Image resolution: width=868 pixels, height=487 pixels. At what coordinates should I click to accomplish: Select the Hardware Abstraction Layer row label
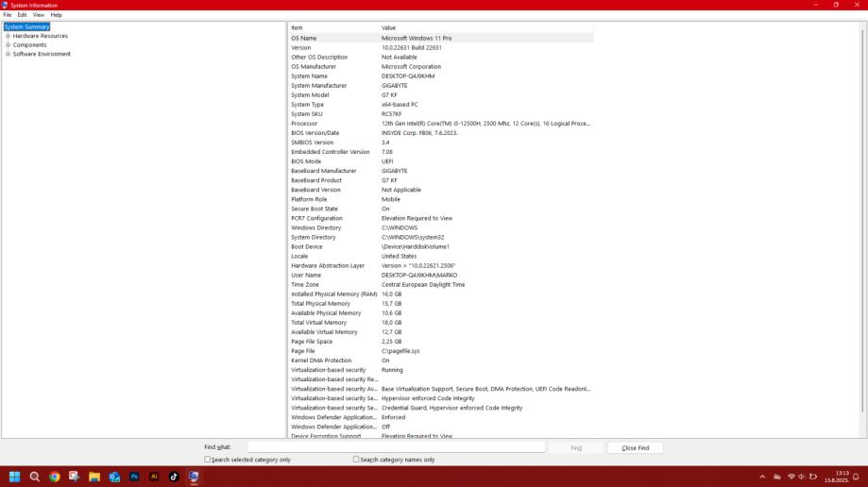click(x=328, y=265)
